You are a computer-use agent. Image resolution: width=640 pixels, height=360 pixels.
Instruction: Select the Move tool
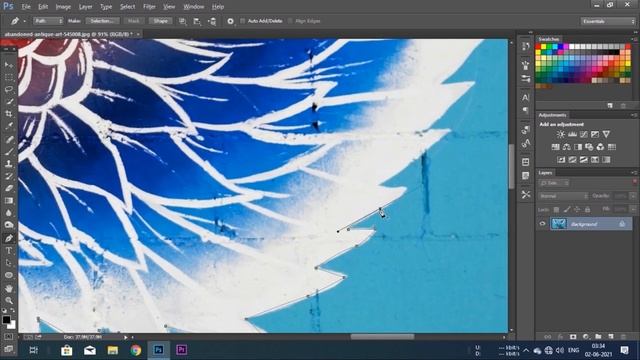(9, 65)
